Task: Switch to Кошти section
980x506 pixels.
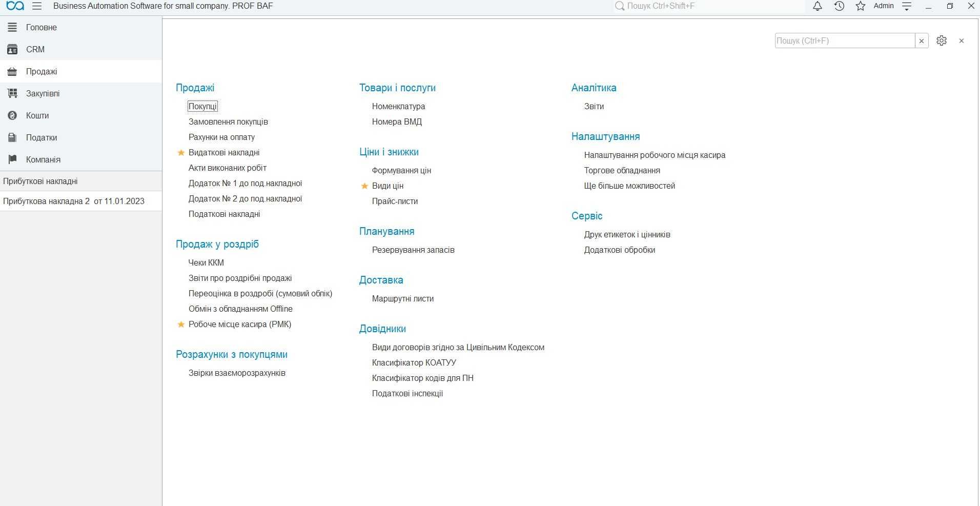Action: coord(81,115)
